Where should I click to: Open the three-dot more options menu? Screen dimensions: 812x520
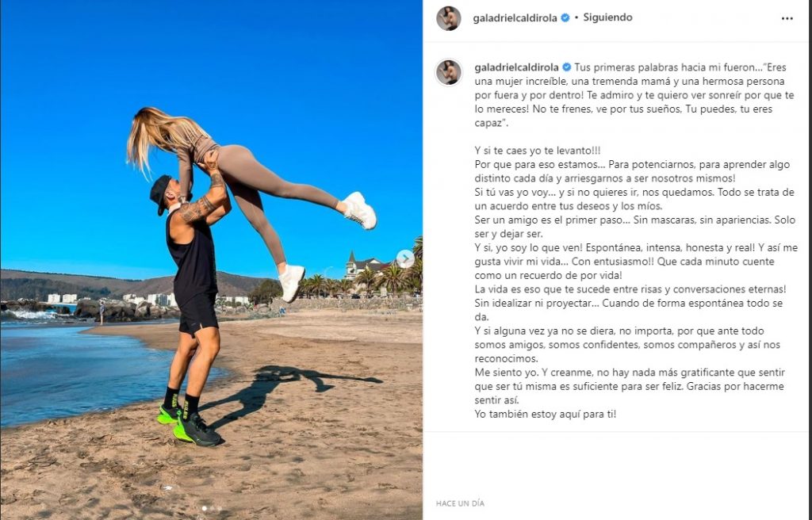(x=787, y=19)
